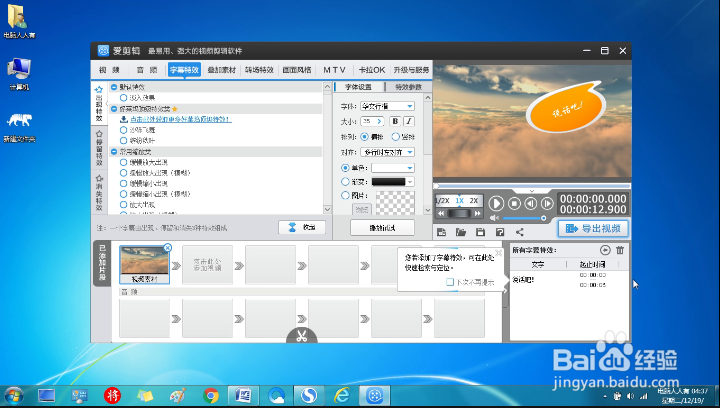Open the 出现特效 side panel
The height and width of the screenshot is (408, 720).
pos(99,103)
